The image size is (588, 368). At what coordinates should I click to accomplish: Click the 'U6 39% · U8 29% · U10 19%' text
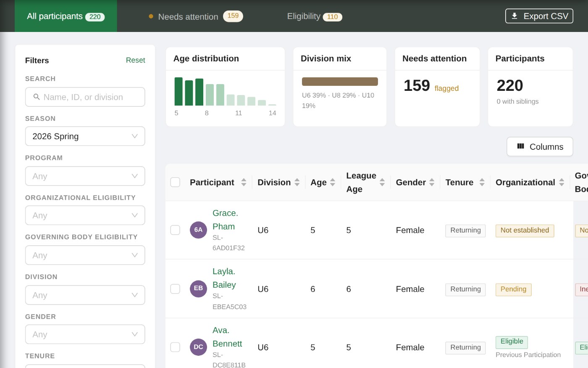click(x=338, y=101)
